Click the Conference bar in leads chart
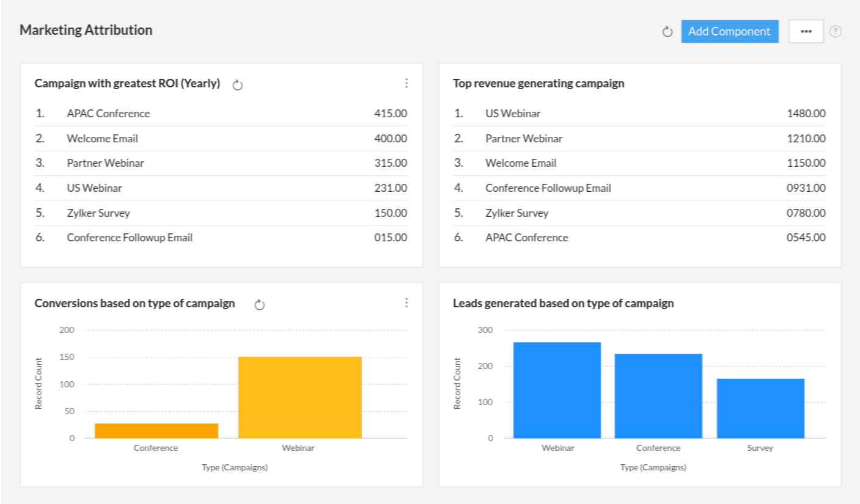Image resolution: width=860 pixels, height=504 pixels. click(x=658, y=395)
